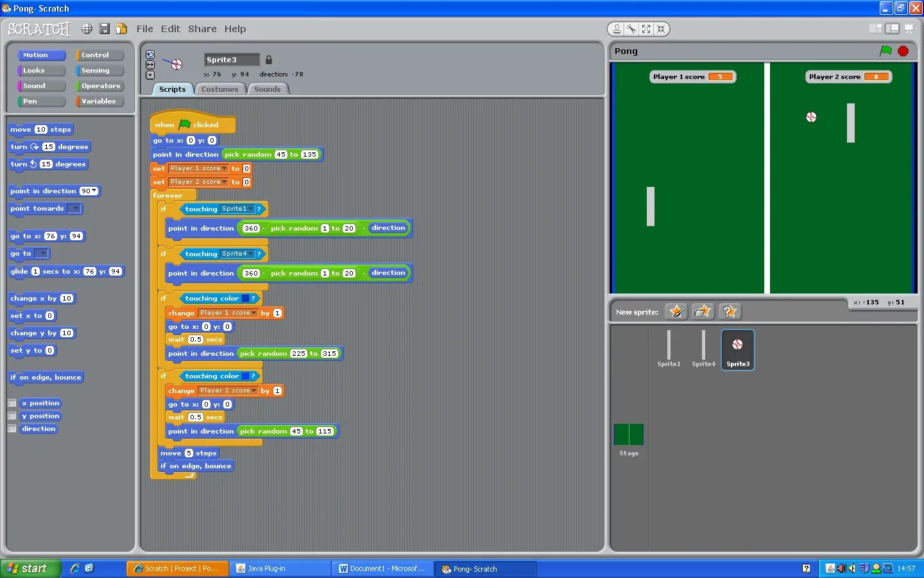Open touching Sprite4 dropdown
This screenshot has width=924, height=578.
click(250, 254)
